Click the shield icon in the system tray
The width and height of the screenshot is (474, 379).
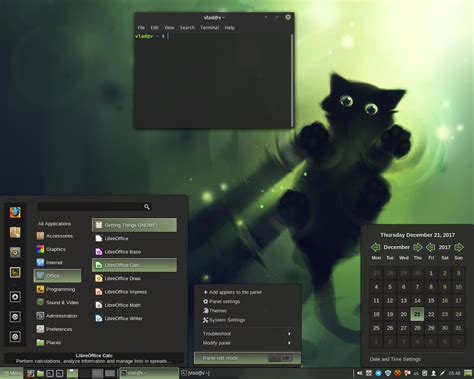[x=388, y=373]
